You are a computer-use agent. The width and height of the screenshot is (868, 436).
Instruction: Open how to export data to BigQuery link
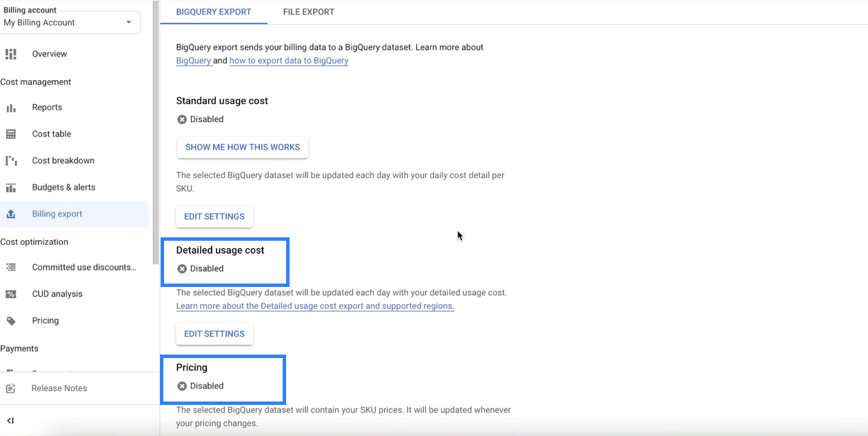click(x=288, y=61)
